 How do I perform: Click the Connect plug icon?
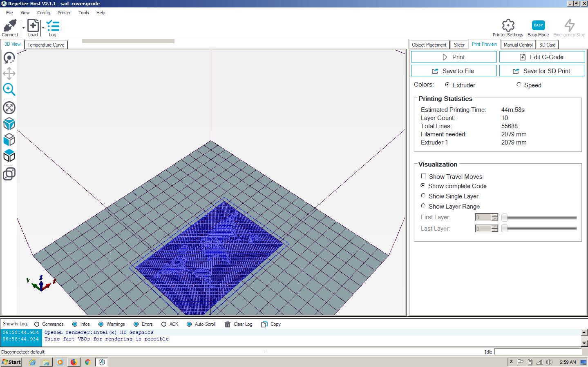coord(10,26)
